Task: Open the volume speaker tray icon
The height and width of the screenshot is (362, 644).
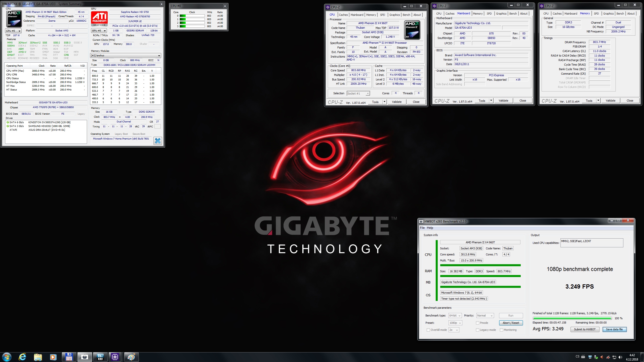Action: [x=620, y=357]
